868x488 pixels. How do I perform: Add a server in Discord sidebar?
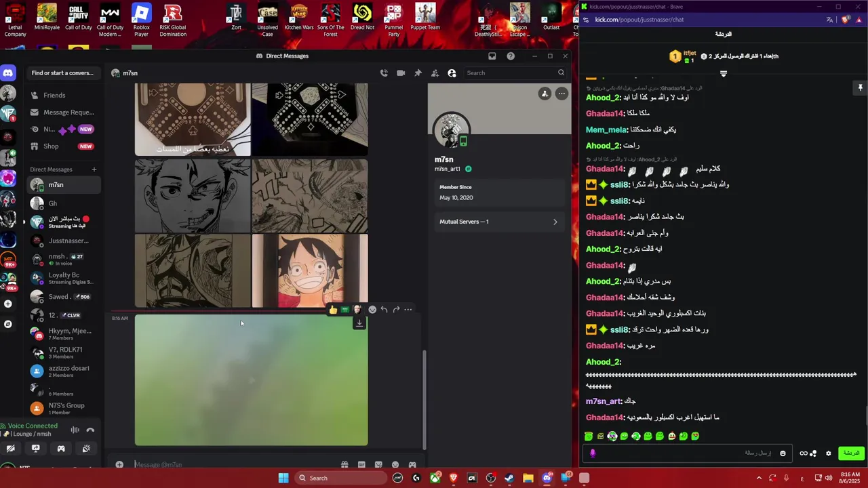click(8, 304)
